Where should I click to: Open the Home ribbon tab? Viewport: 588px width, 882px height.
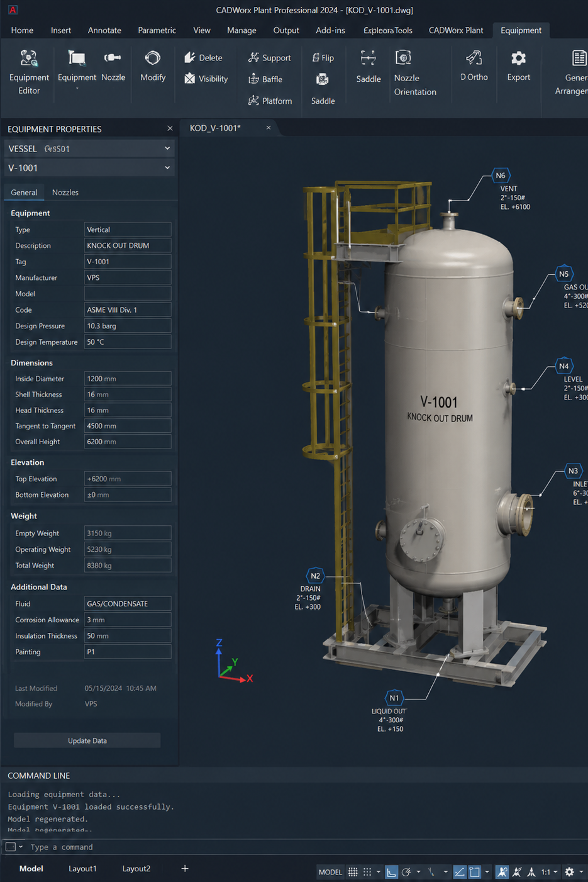click(x=22, y=30)
